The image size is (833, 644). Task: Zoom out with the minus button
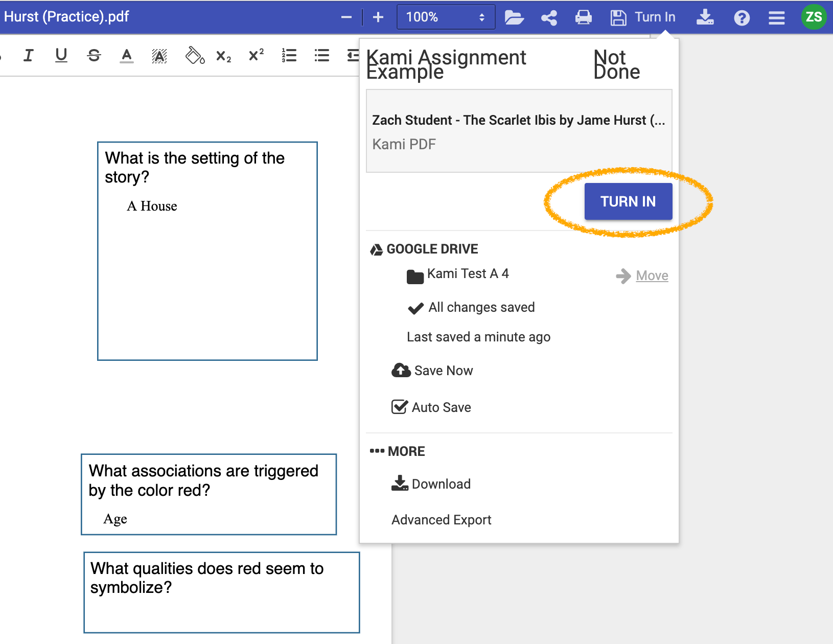pyautogui.click(x=346, y=17)
